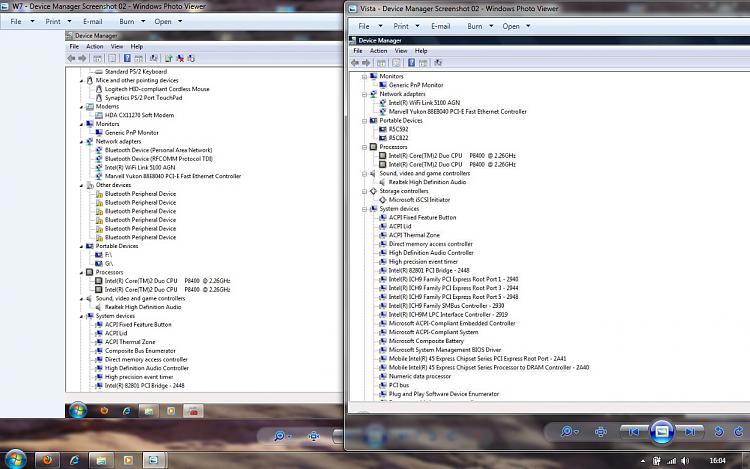
Task: Open the Open menu in Vista viewer
Action: pyautogui.click(x=516, y=26)
